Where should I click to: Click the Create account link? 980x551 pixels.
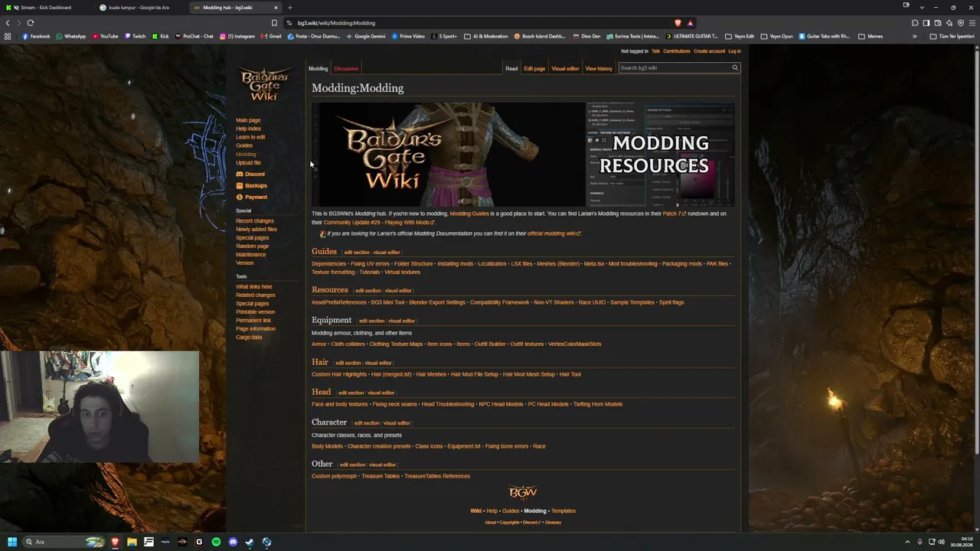pos(709,51)
